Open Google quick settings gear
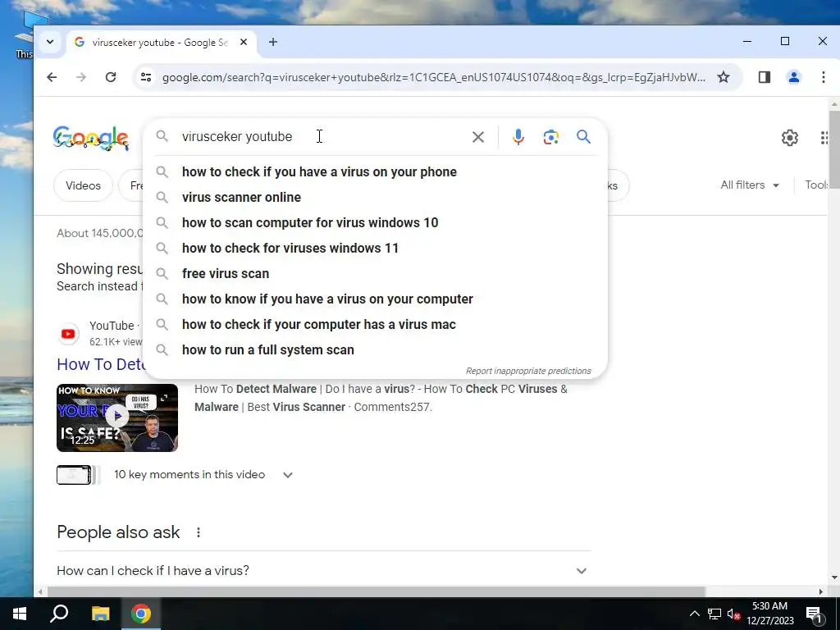 click(x=789, y=138)
